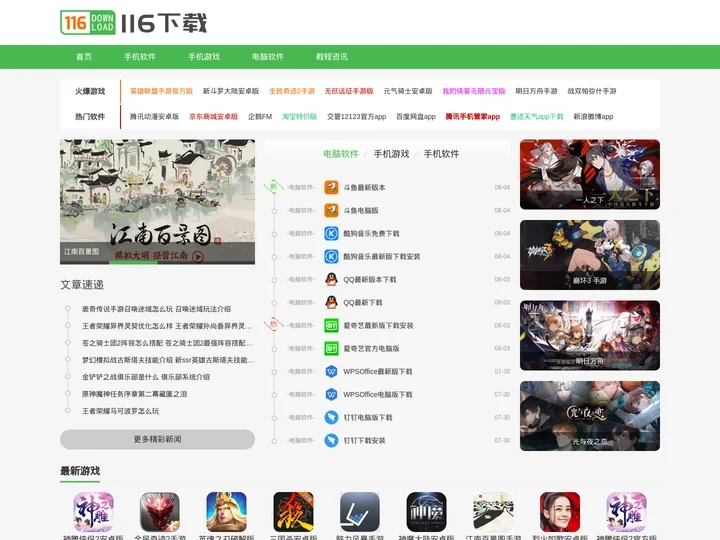
Task: Click the 酷狗音乐最新版下载安装 row icon
Action: tap(331, 256)
